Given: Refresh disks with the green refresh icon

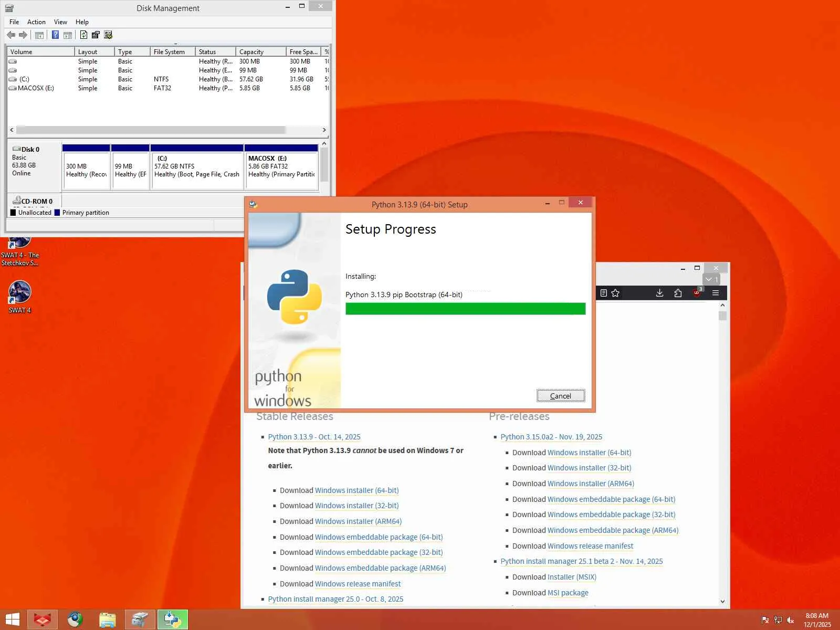Looking at the screenshot, I should (83, 35).
